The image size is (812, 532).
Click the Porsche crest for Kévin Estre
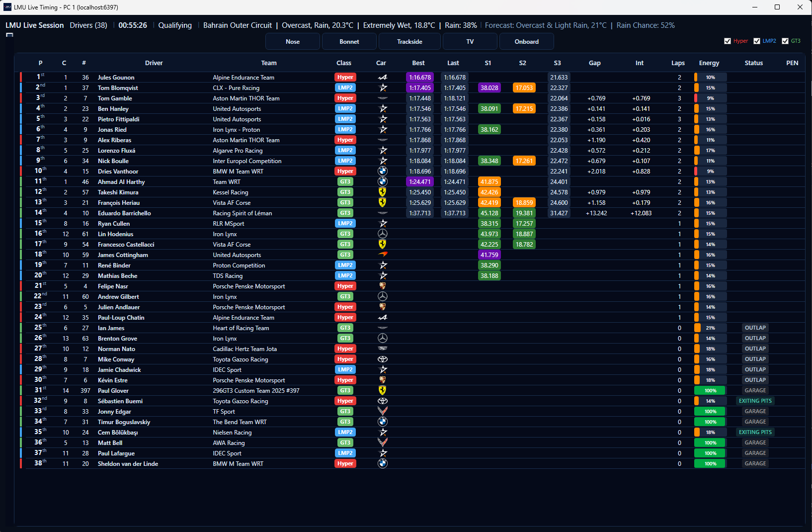pos(382,380)
